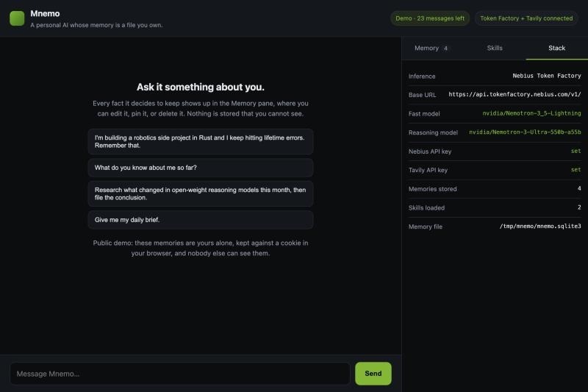Click the 'Nebius API key' row label
Image resolution: width=588 pixels, height=392 pixels.
(x=430, y=152)
